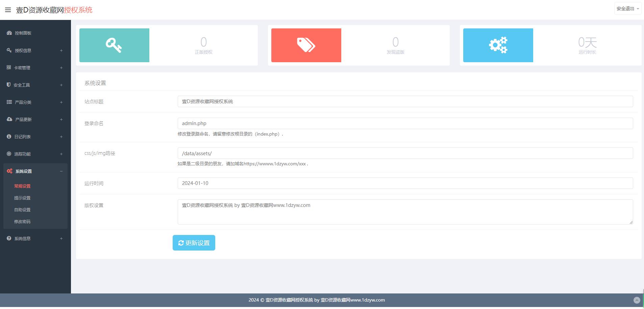Click the 0天 运行时长 counter
The image size is (644, 309).
tap(587, 45)
